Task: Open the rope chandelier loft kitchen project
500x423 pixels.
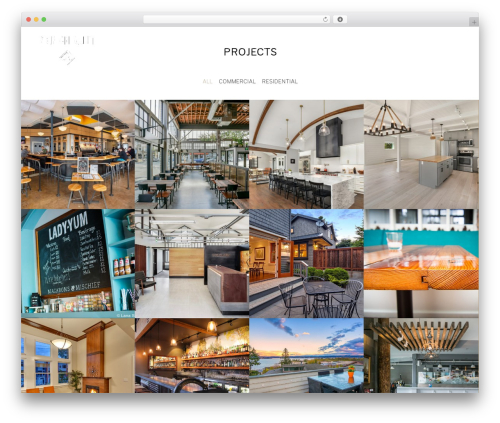Action: (x=421, y=154)
